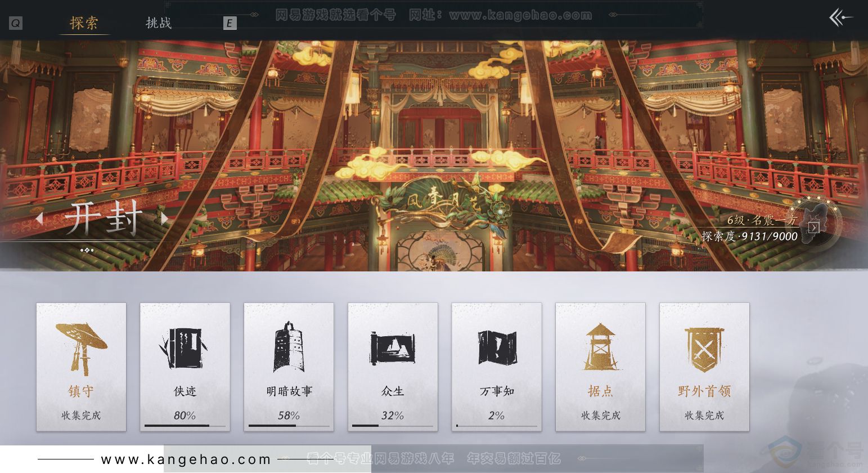
Task: Click the 6级·名震一方 rank text
Action: (x=762, y=220)
